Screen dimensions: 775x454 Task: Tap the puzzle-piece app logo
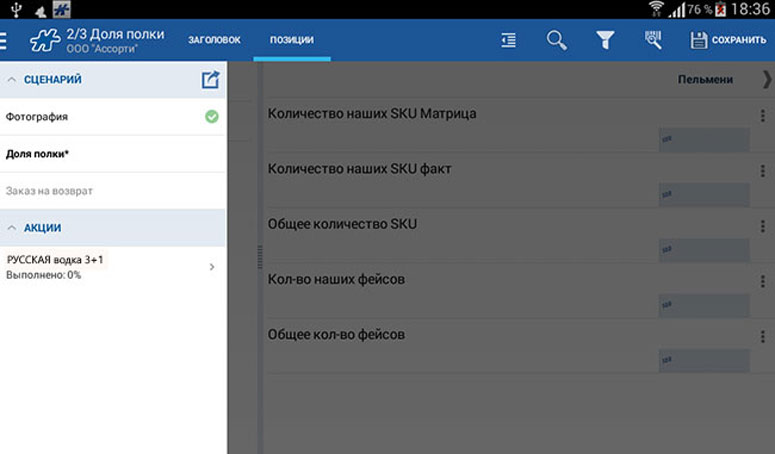(x=45, y=40)
